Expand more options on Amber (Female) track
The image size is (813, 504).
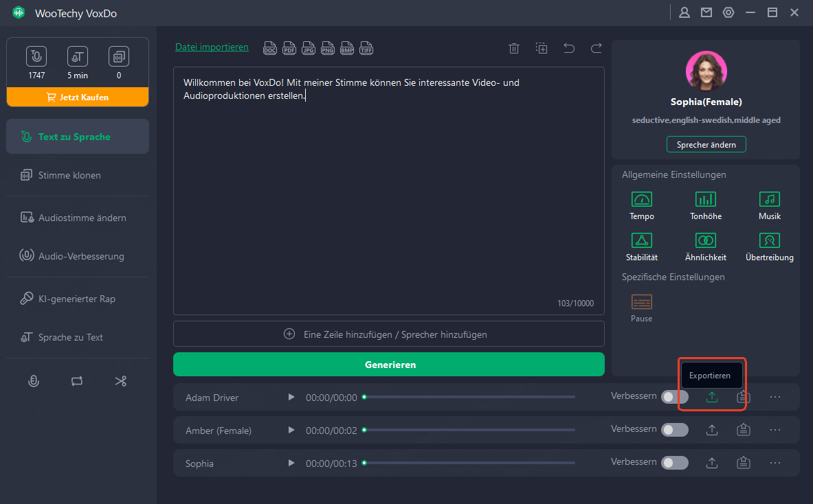click(775, 430)
